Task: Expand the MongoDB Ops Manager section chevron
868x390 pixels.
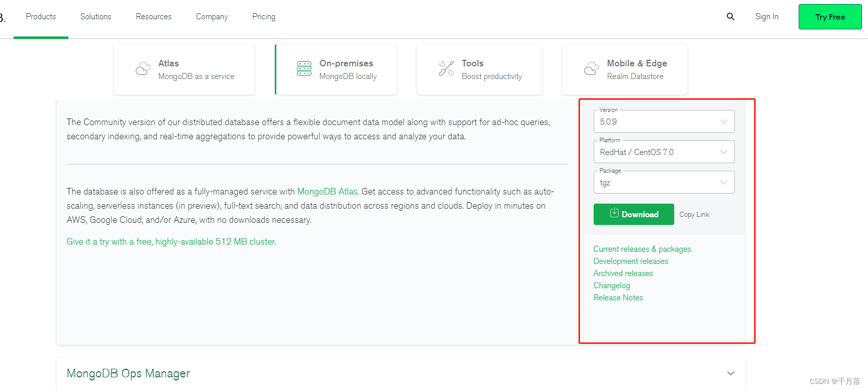Action: pos(731,373)
